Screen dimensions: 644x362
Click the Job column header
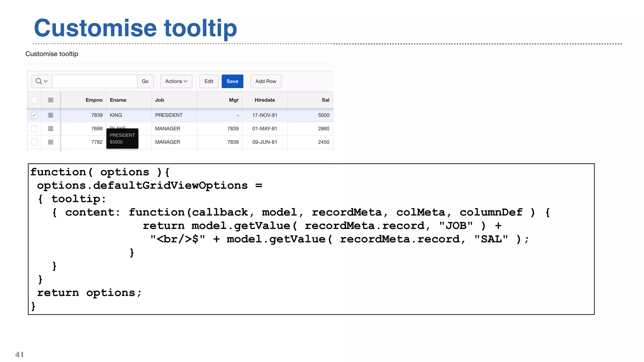click(174, 100)
